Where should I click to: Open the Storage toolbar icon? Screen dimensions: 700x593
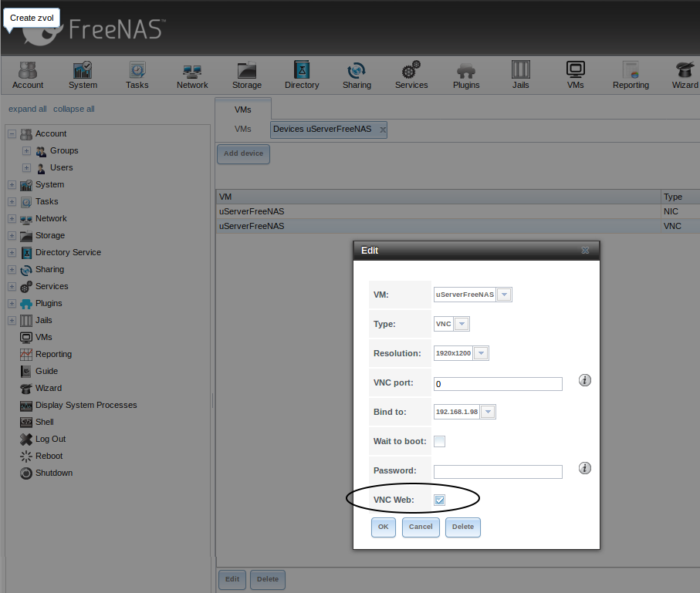point(247,76)
